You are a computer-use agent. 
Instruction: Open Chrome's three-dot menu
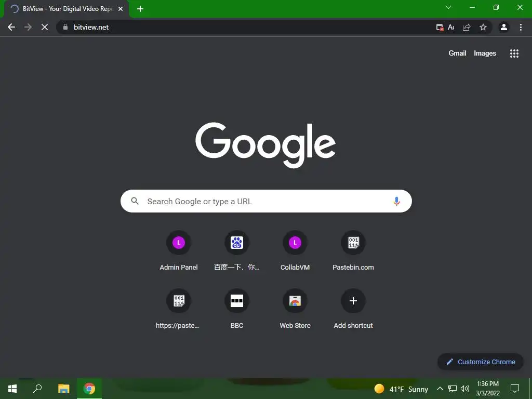[521, 27]
